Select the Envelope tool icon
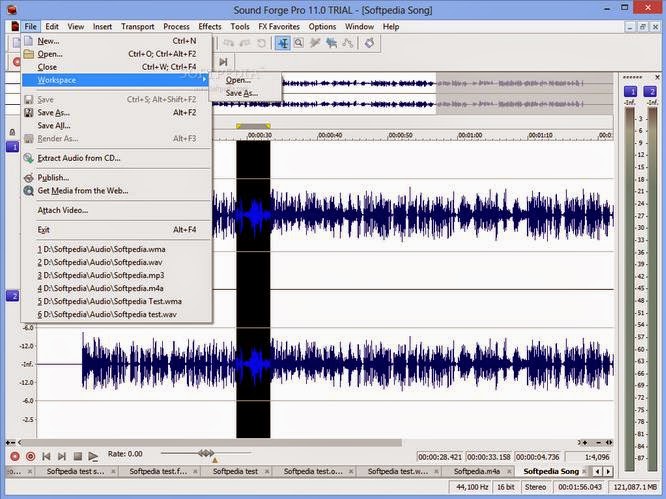This screenshot has width=666, height=499. [347, 43]
